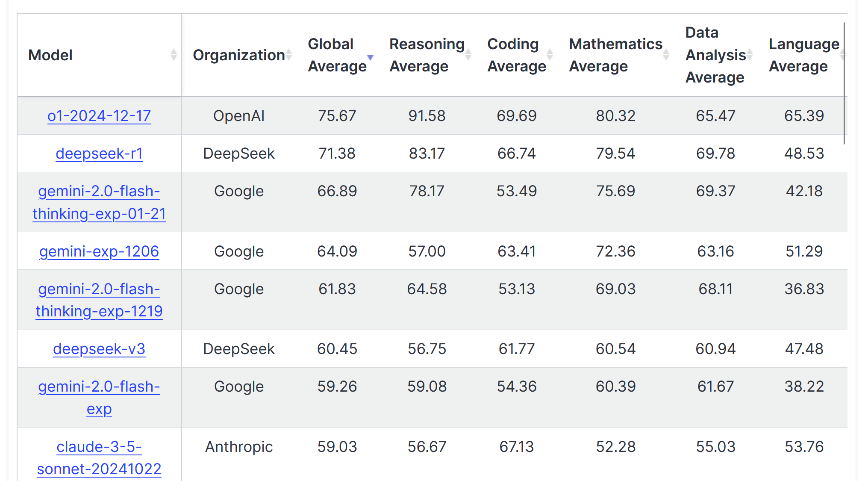Image resolution: width=868 pixels, height=481 pixels.
Task: Open gemini-2.0-flash-thinking-exp-01-21 link
Action: click(99, 202)
